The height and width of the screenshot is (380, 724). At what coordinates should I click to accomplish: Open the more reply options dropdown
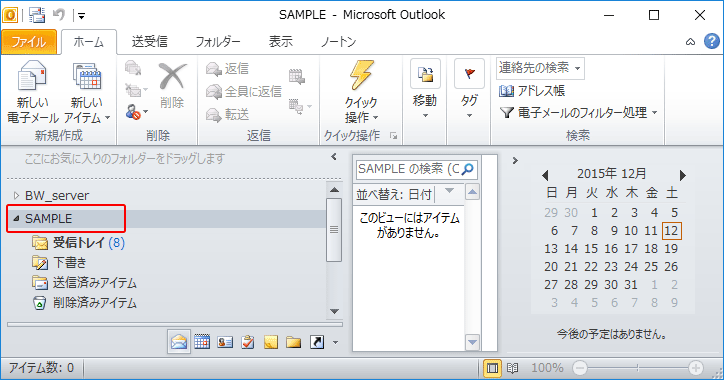[300, 107]
